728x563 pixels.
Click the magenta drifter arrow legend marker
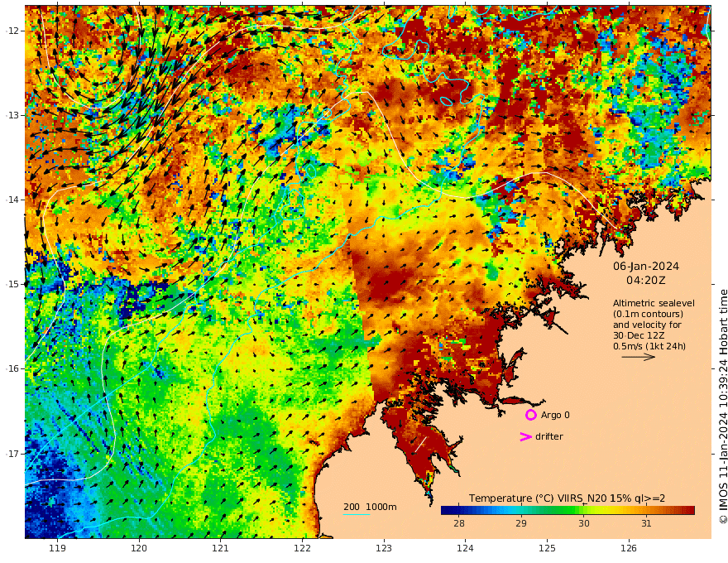pyautogui.click(x=525, y=436)
